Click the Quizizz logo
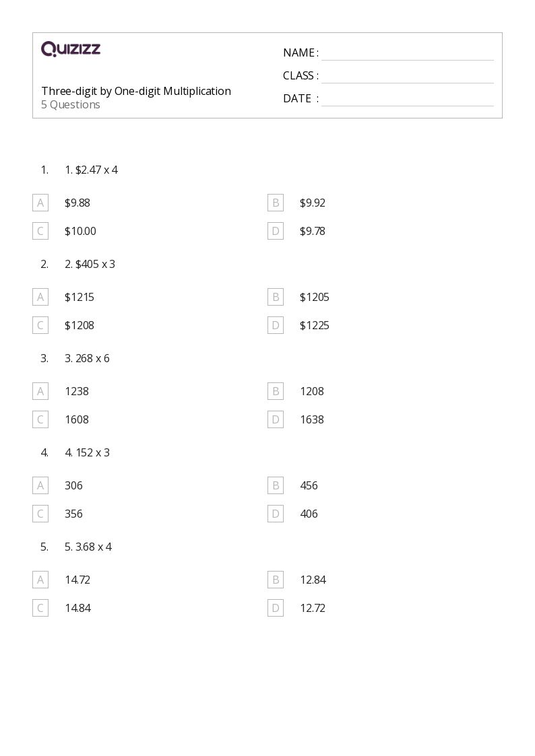 [71, 48]
